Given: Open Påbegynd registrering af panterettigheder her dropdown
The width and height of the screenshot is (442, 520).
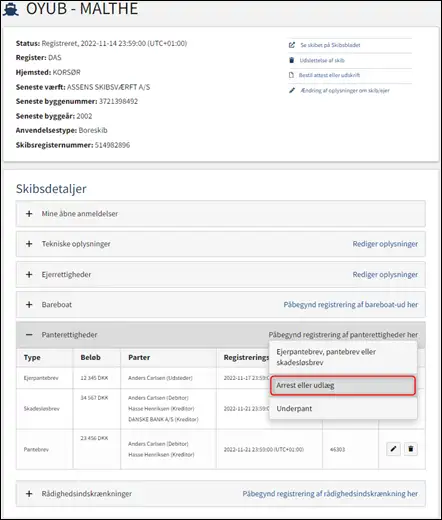Looking at the screenshot, I should 343,335.
